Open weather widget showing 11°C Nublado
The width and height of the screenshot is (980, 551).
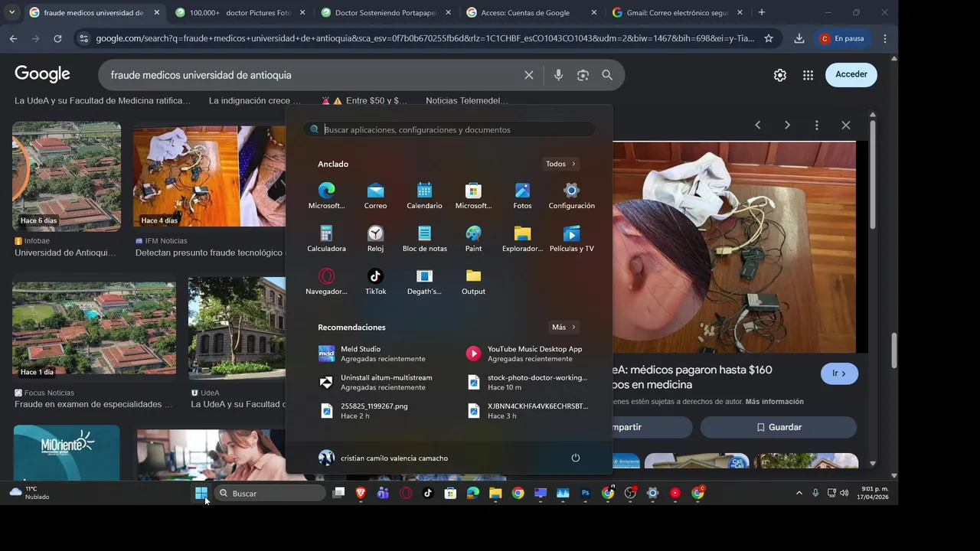coord(31,493)
